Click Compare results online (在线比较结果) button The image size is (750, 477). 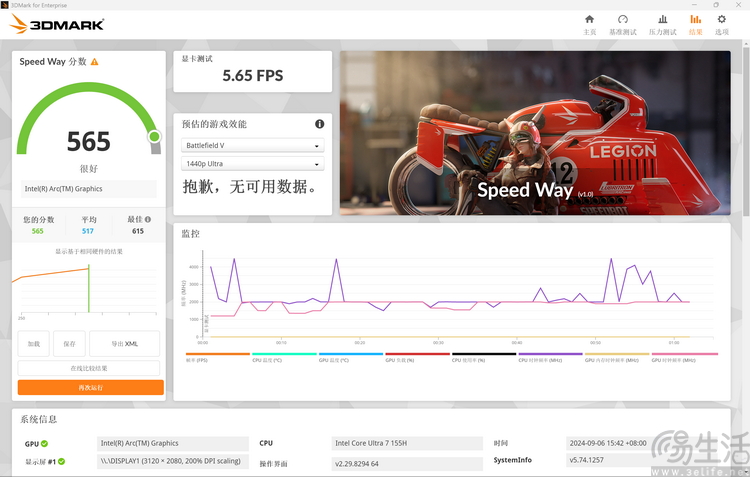pyautogui.click(x=88, y=368)
